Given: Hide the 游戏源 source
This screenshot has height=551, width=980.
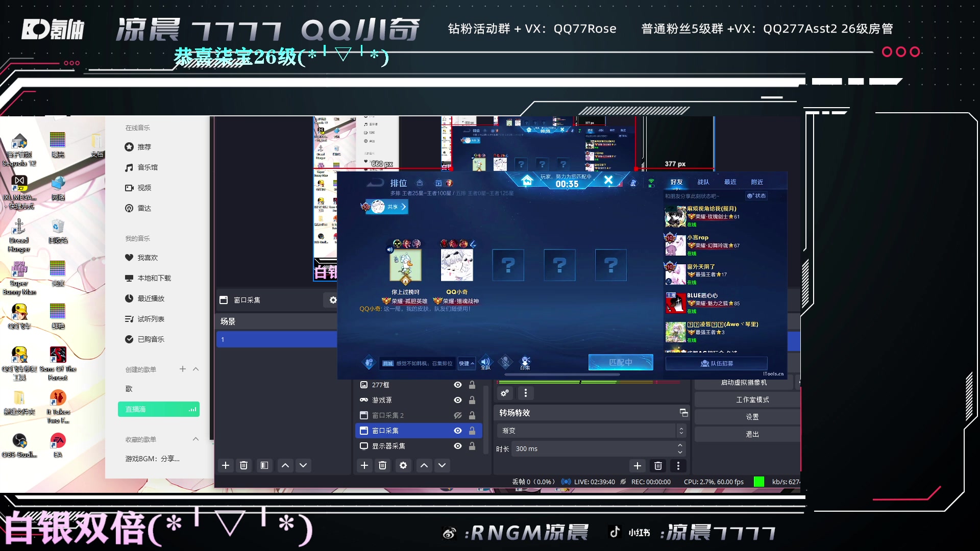Looking at the screenshot, I should point(458,400).
